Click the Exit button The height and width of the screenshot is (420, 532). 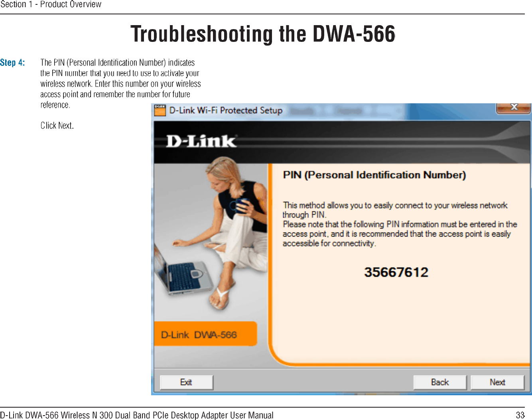tap(186, 382)
